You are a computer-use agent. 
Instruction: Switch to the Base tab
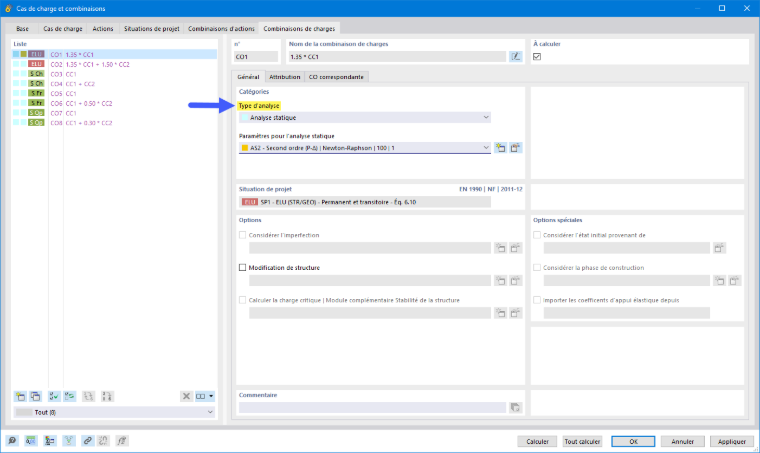click(22, 29)
